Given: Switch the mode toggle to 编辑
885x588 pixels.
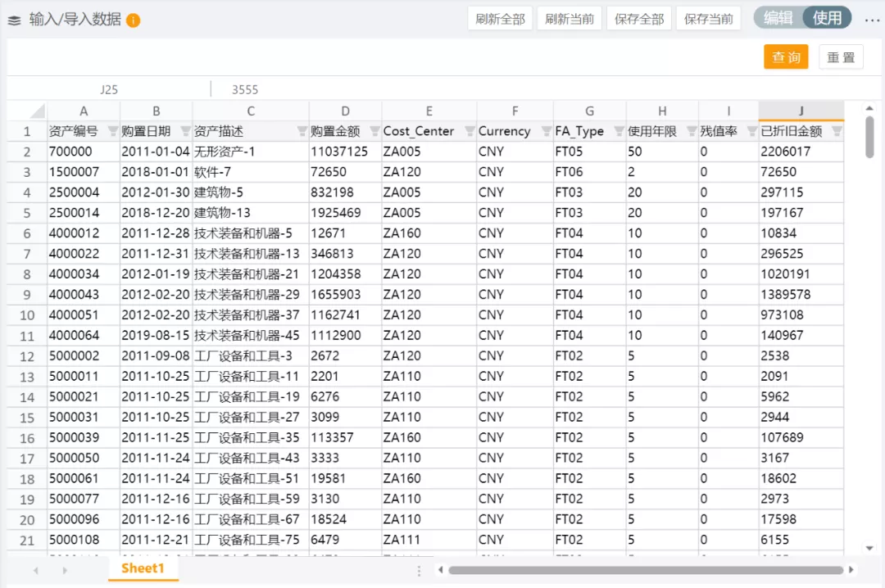Looking at the screenshot, I should 778,18.
